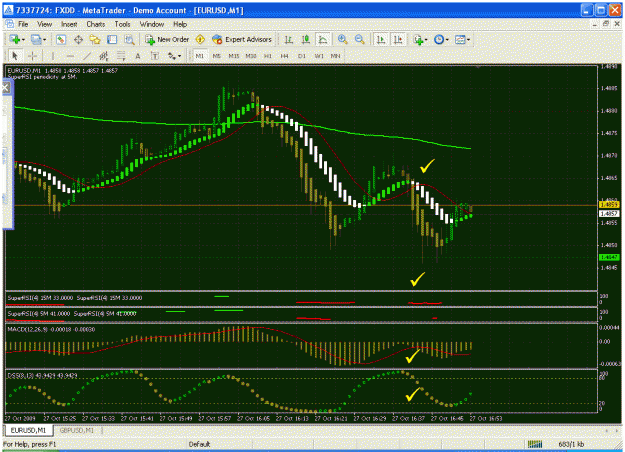Pick the trendline drawing tool
Image resolution: width=625 pixels, height=452 pixels.
(x=87, y=56)
